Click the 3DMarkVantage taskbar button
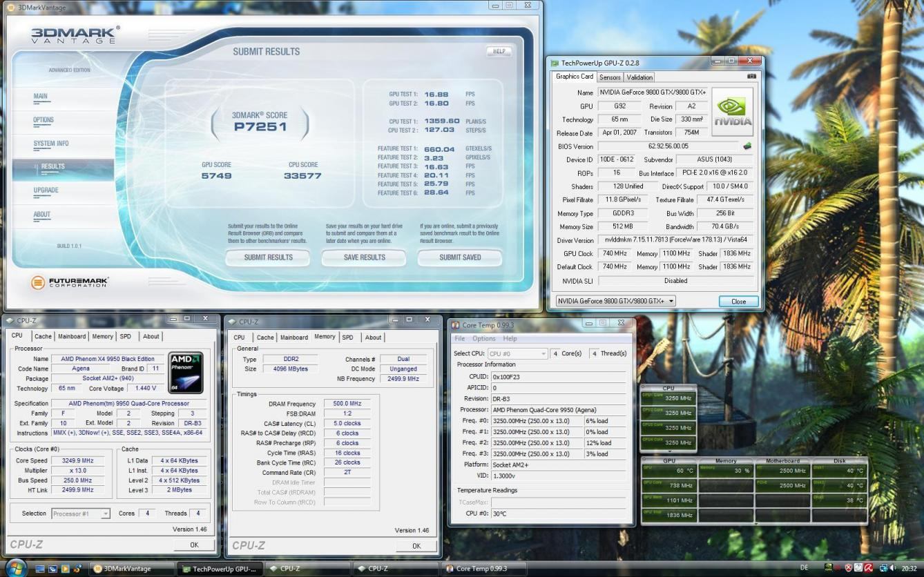This screenshot has height=577, width=924. click(131, 569)
